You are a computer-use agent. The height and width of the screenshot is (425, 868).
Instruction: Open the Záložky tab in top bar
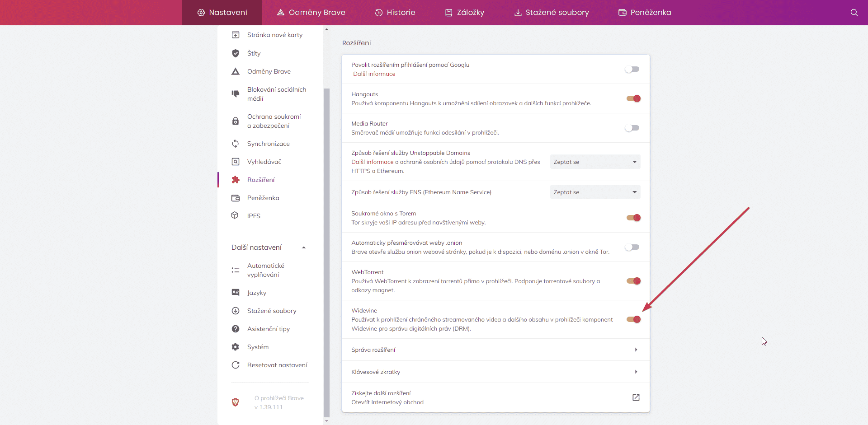(x=465, y=13)
